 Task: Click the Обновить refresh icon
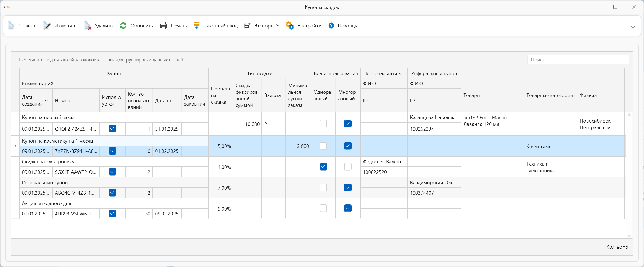123,25
